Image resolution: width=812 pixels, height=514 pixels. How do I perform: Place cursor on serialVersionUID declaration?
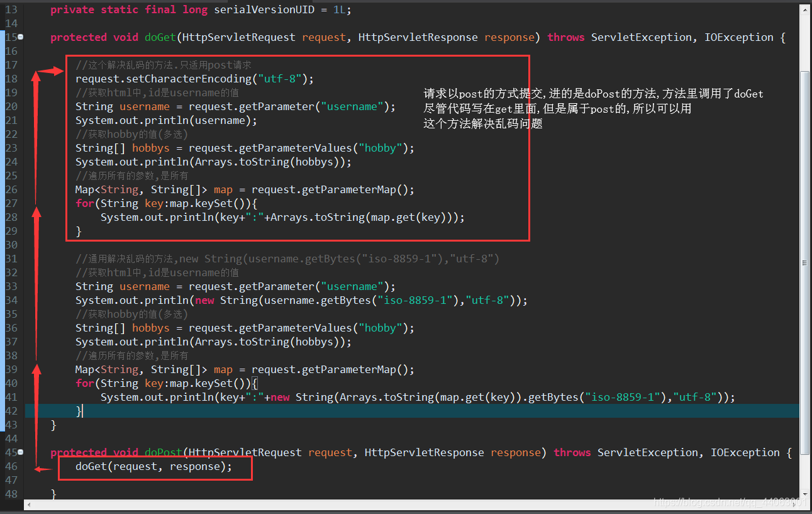coord(201,10)
